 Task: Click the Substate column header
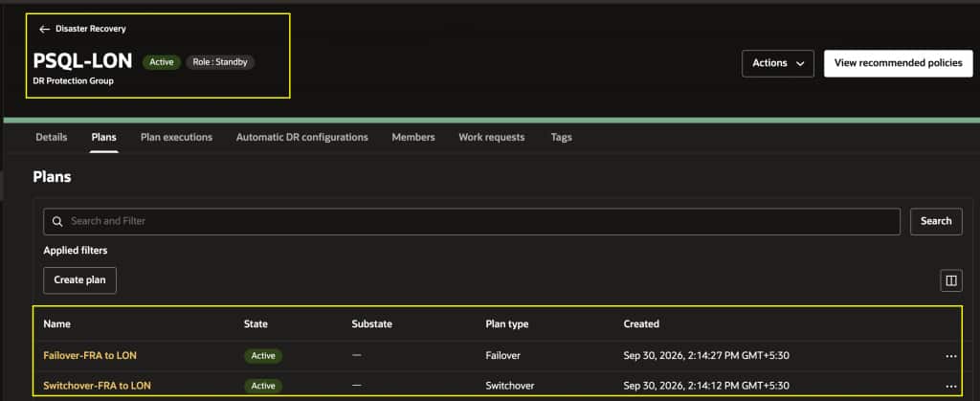(372, 323)
